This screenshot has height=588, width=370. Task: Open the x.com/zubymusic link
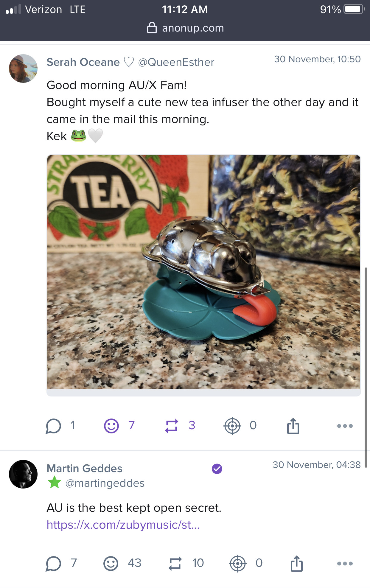coord(123,525)
